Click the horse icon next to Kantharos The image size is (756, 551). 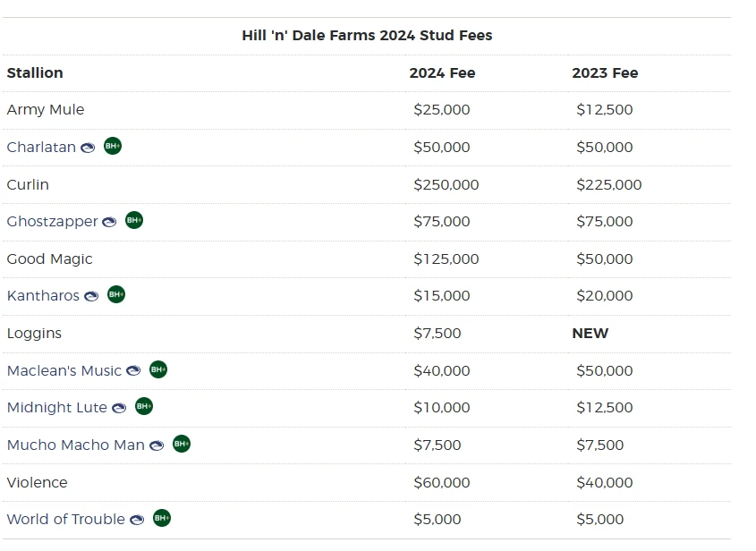tap(91, 296)
